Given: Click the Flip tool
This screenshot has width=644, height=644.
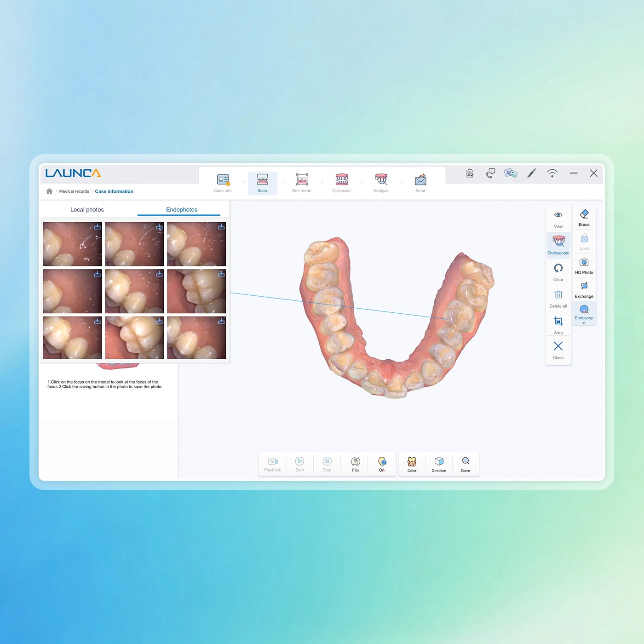Looking at the screenshot, I should click(355, 464).
